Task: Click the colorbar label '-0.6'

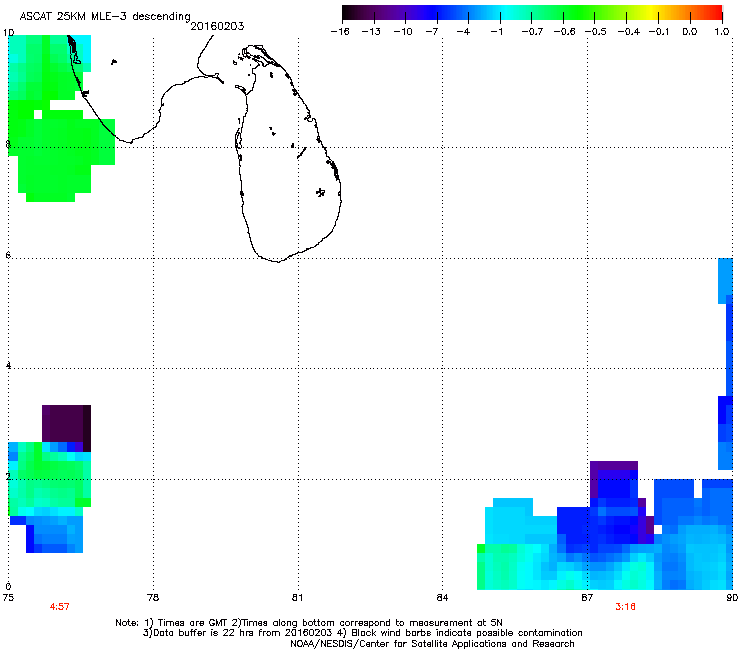Action: click(564, 32)
